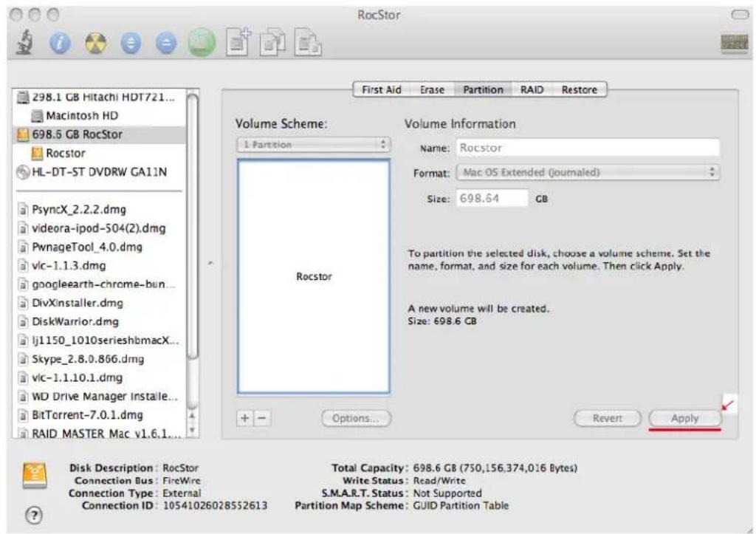The image size is (756, 534).
Task: Switch to the First Aid tab
Action: click(382, 89)
